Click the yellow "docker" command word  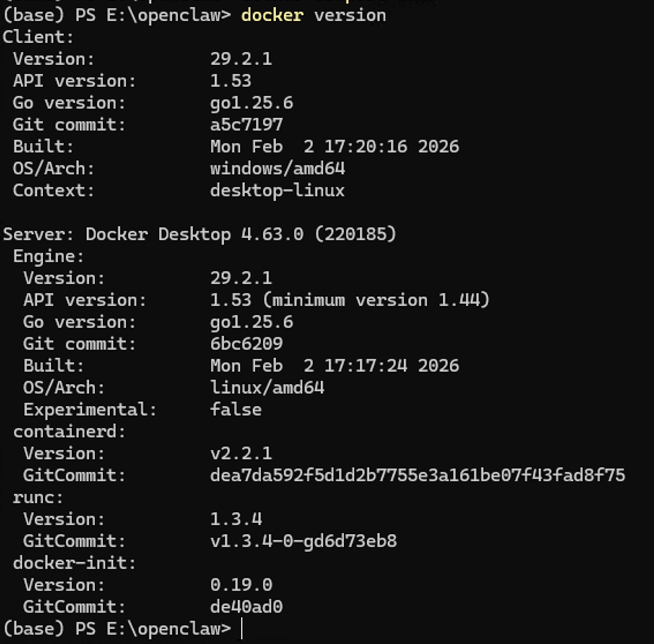[x=272, y=15]
